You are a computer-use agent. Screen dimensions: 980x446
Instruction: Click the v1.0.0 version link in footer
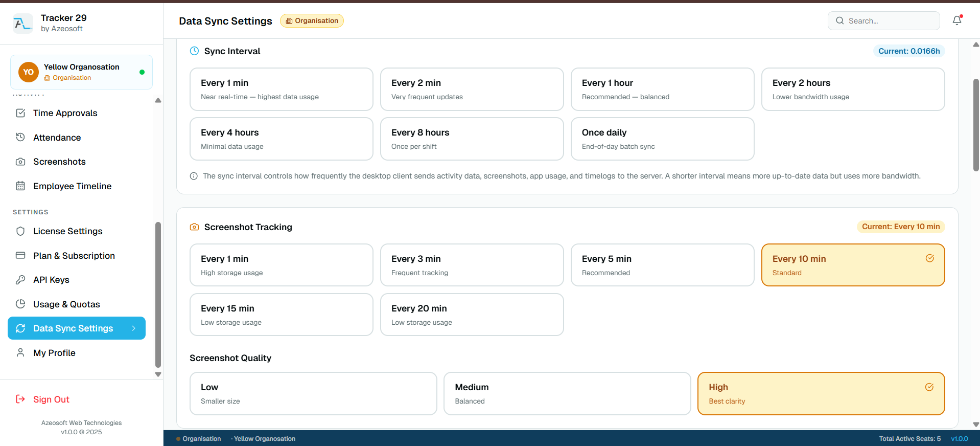point(960,438)
